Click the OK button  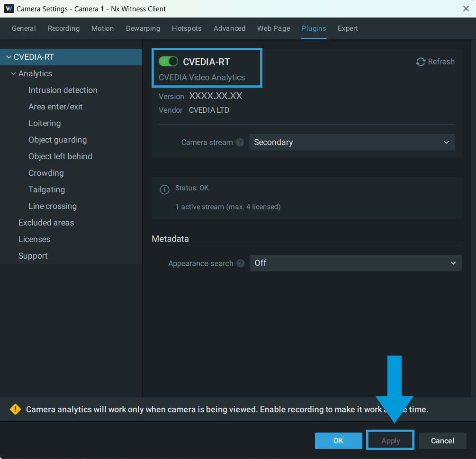click(338, 441)
